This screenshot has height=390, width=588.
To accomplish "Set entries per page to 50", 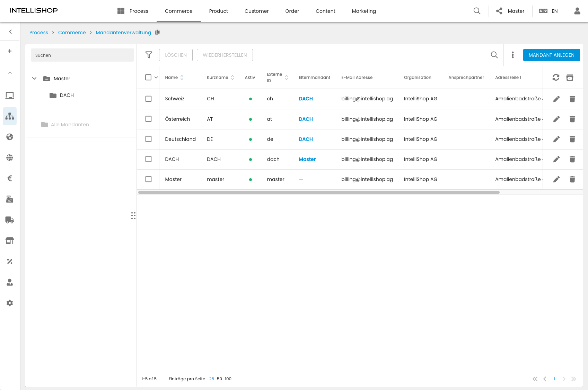I will pos(219,379).
